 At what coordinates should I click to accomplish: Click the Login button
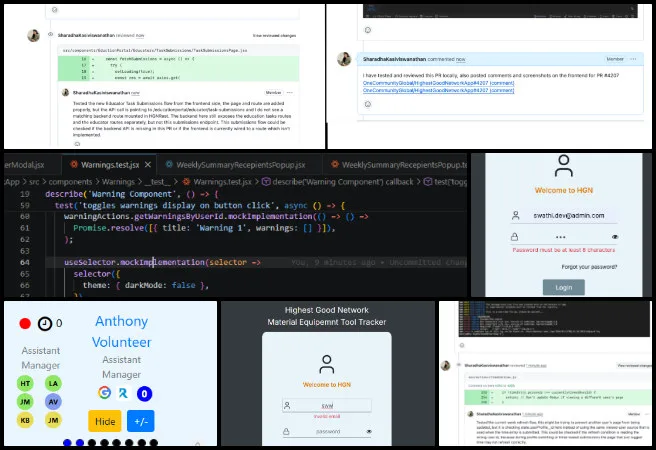point(563,287)
